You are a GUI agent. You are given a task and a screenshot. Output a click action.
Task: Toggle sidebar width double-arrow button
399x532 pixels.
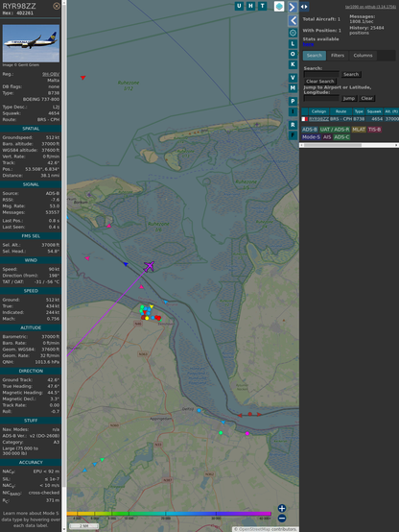(304, 7)
